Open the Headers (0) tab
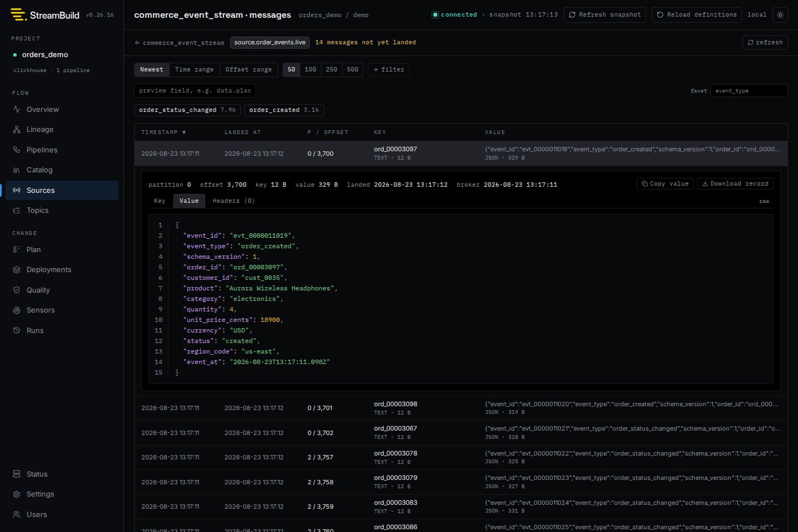The height and width of the screenshot is (532, 798). click(234, 201)
